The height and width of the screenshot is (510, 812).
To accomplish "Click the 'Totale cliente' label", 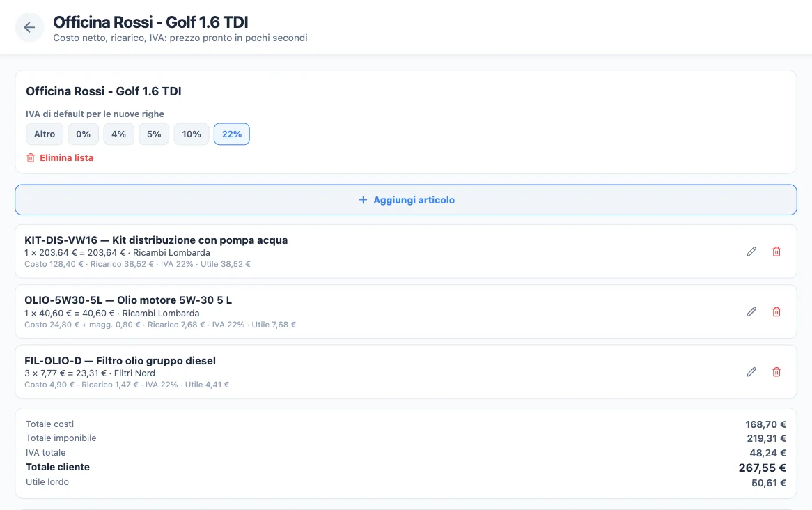I will [58, 467].
